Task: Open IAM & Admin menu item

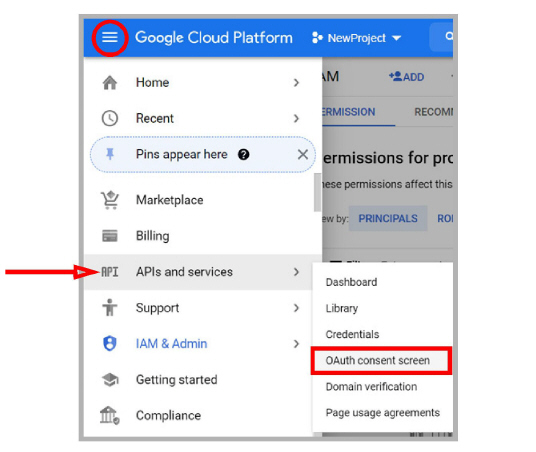Action: [x=198, y=344]
